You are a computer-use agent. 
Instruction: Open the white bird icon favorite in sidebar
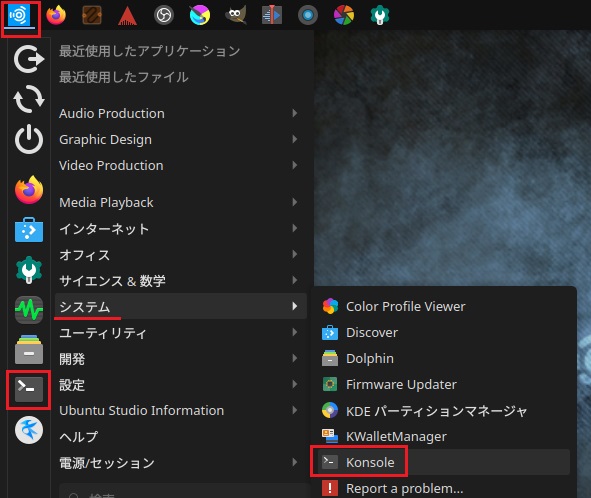click(x=29, y=430)
